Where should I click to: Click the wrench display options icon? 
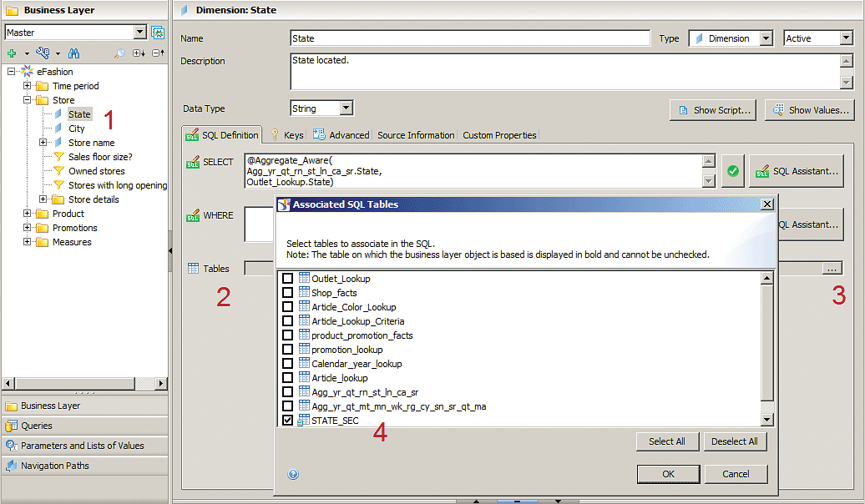coord(43,53)
